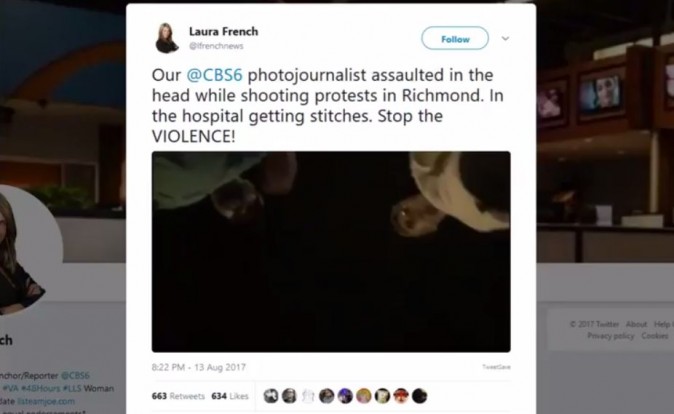The height and width of the screenshot is (414, 674).
Task: Click the third liker avatar icon
Action: point(308,396)
